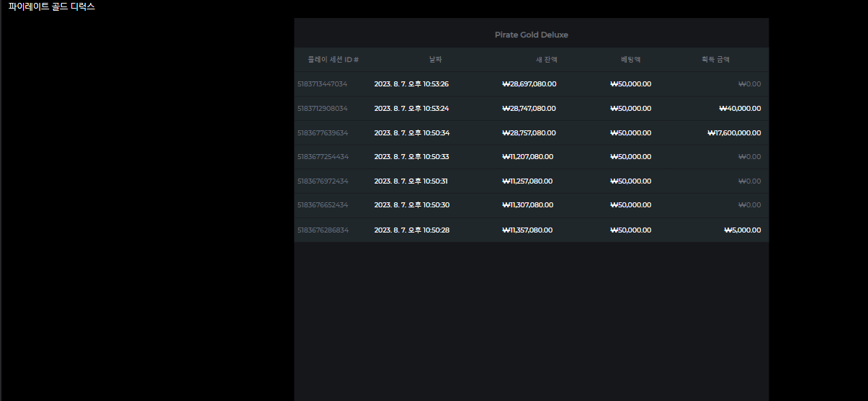Open play session 5183676652434
Image resolution: width=868 pixels, height=401 pixels.
[x=322, y=205]
